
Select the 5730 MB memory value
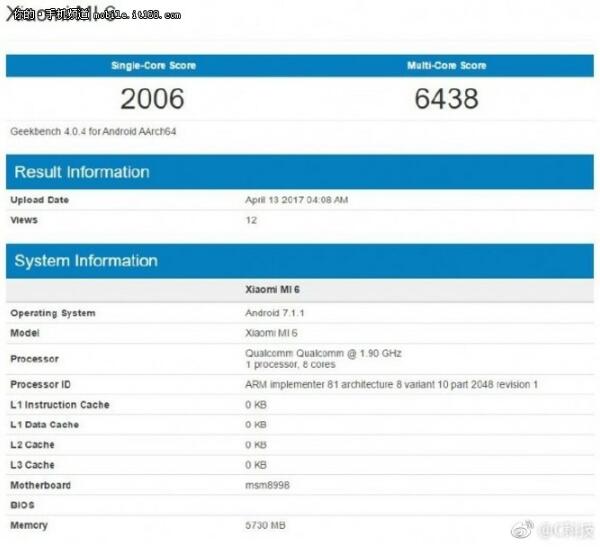(266, 525)
